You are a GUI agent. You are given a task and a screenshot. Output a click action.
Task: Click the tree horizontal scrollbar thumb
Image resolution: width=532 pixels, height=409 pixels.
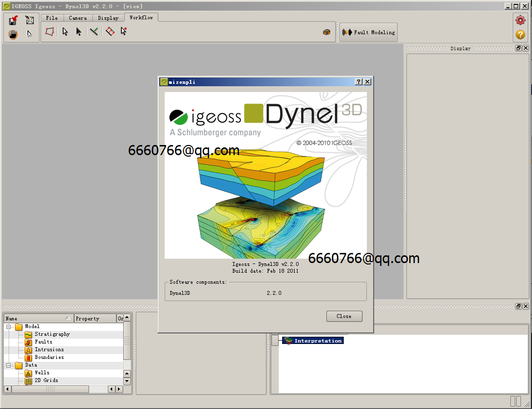pos(50,389)
